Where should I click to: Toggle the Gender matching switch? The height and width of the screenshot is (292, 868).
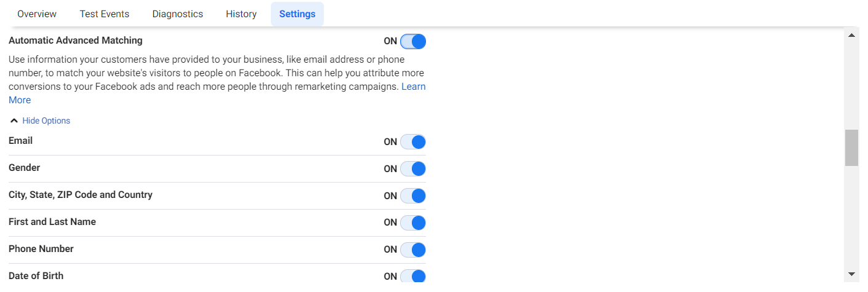(x=413, y=169)
